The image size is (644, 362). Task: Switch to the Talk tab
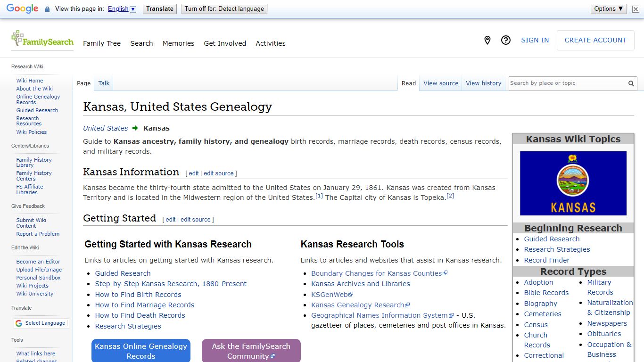point(104,83)
